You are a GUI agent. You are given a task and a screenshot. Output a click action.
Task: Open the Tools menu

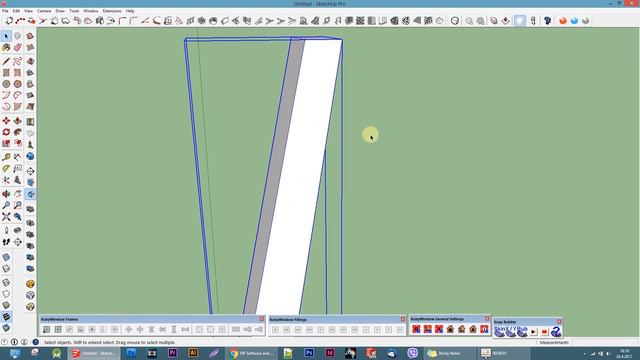[74, 11]
